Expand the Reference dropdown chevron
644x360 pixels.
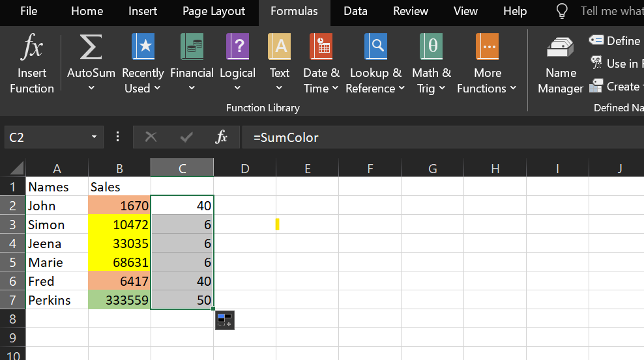tap(402, 88)
